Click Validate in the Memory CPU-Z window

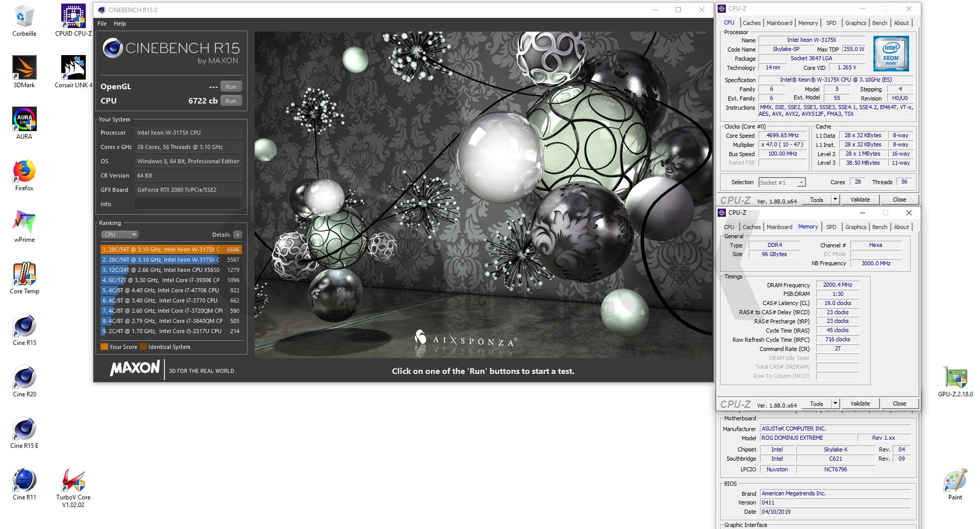[860, 404]
